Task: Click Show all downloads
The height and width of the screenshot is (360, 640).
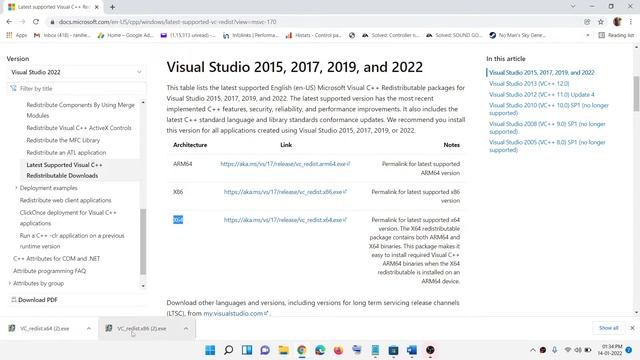Action: point(608,328)
